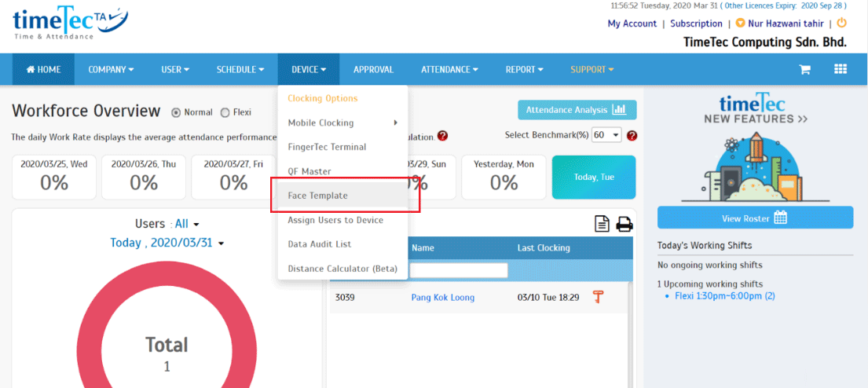Screen dimensions: 868x388
Task: Click the 2020/03/25, Wed work rate card
Action: coord(53,178)
